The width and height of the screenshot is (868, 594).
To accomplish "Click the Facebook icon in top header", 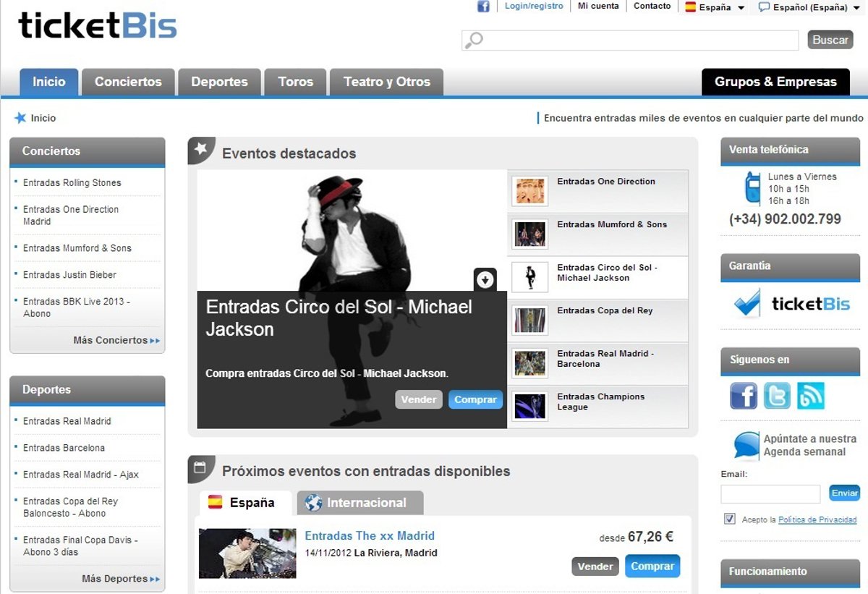I will 483,7.
